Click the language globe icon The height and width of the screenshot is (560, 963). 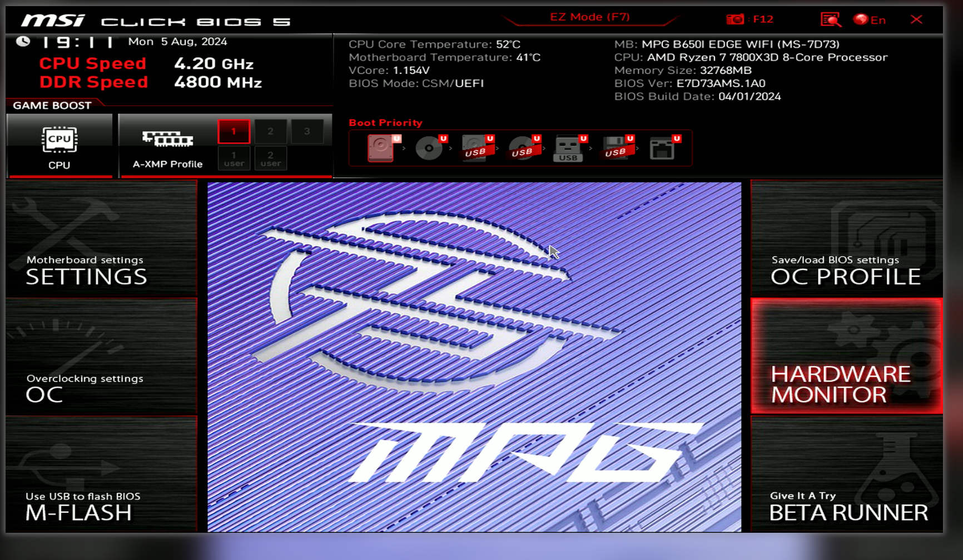(861, 20)
